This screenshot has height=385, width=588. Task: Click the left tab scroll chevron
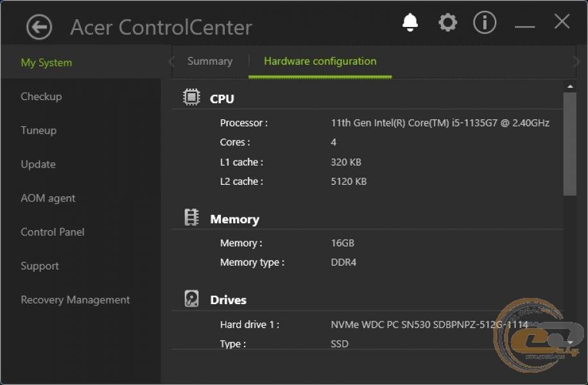[171, 61]
